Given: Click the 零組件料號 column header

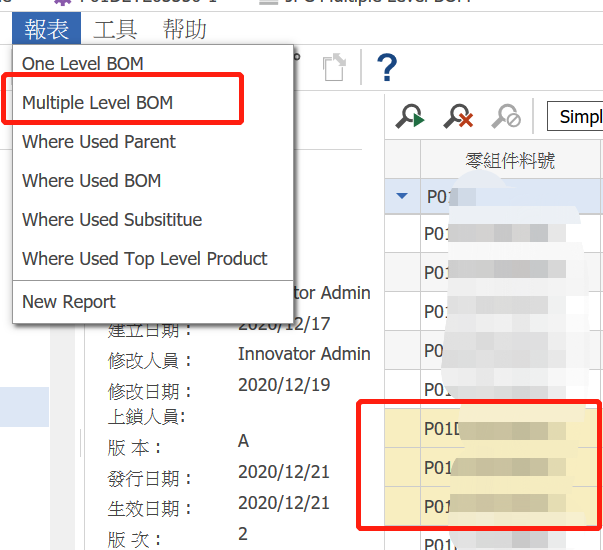Looking at the screenshot, I should pyautogui.click(x=510, y=160).
